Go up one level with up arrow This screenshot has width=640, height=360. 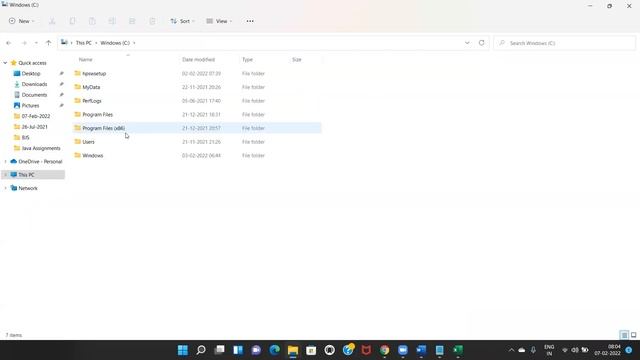(x=49, y=43)
